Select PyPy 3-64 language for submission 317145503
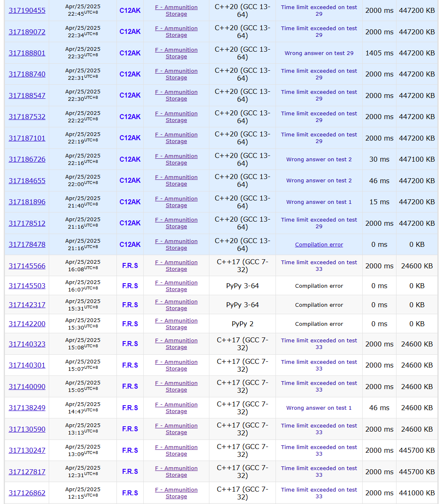Screen dimensions: 444x504 (x=242, y=286)
